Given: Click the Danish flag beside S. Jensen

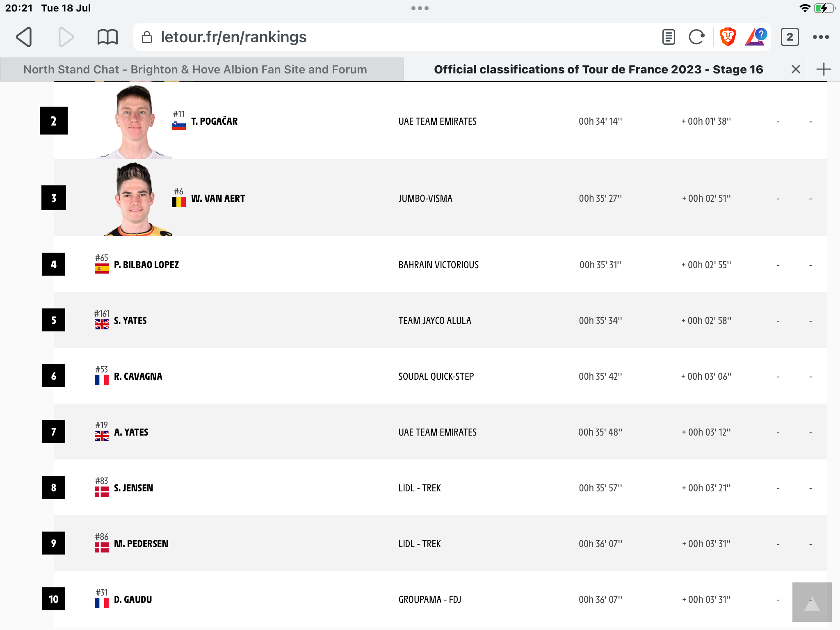Looking at the screenshot, I should pyautogui.click(x=101, y=492).
